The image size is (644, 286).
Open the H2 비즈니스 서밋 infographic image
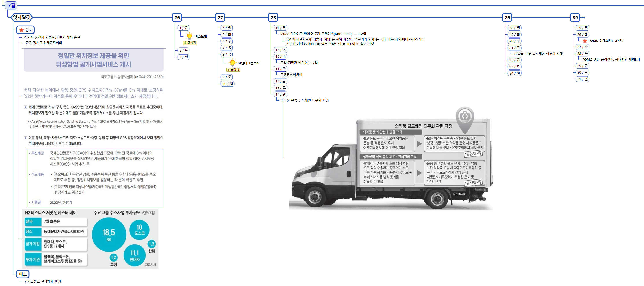coord(90,238)
